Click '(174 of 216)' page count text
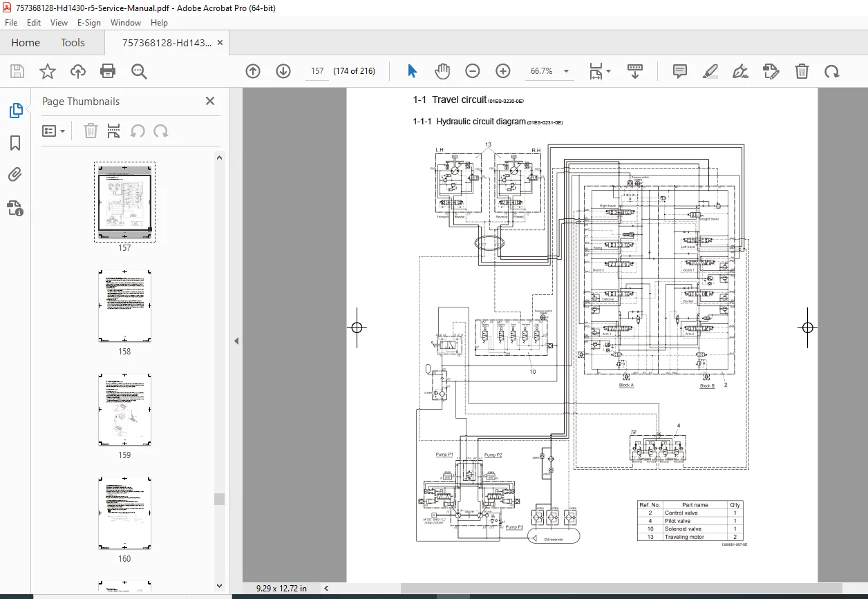868x599 pixels. pyautogui.click(x=354, y=71)
